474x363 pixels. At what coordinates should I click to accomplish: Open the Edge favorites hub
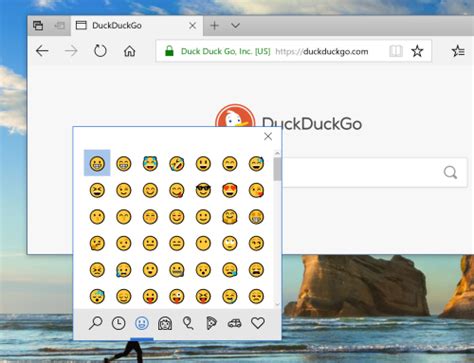tap(458, 51)
